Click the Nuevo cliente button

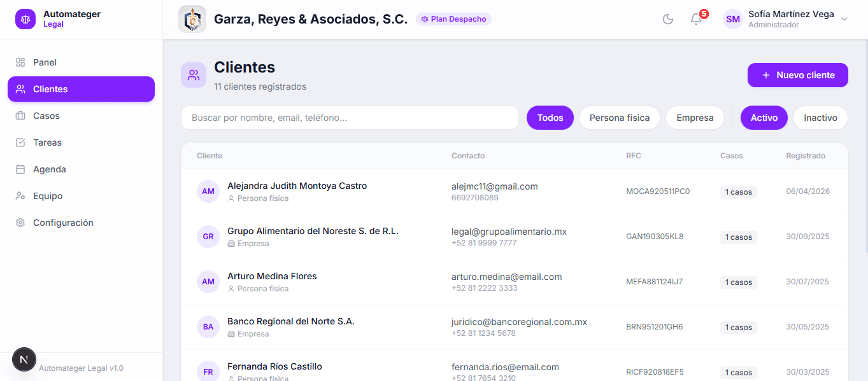(797, 75)
